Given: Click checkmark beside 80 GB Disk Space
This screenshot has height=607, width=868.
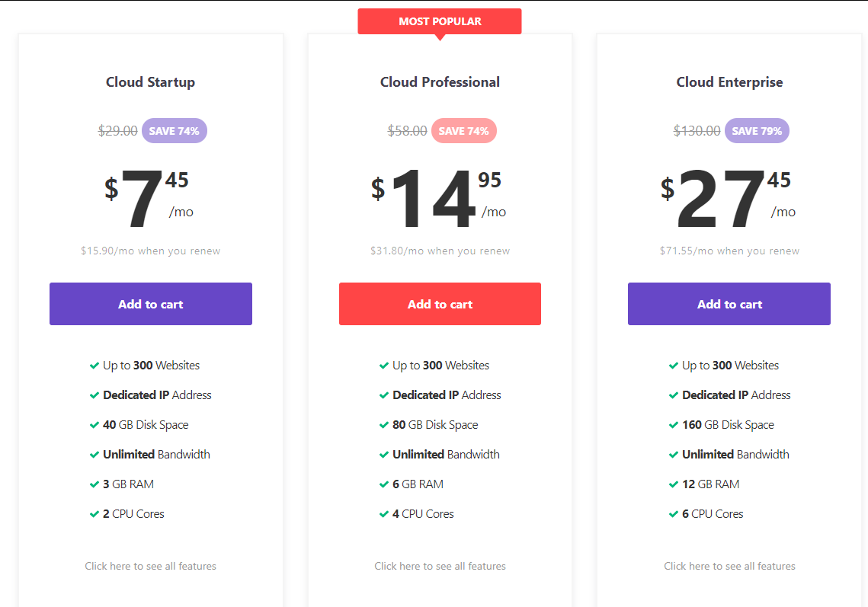Looking at the screenshot, I should (384, 425).
